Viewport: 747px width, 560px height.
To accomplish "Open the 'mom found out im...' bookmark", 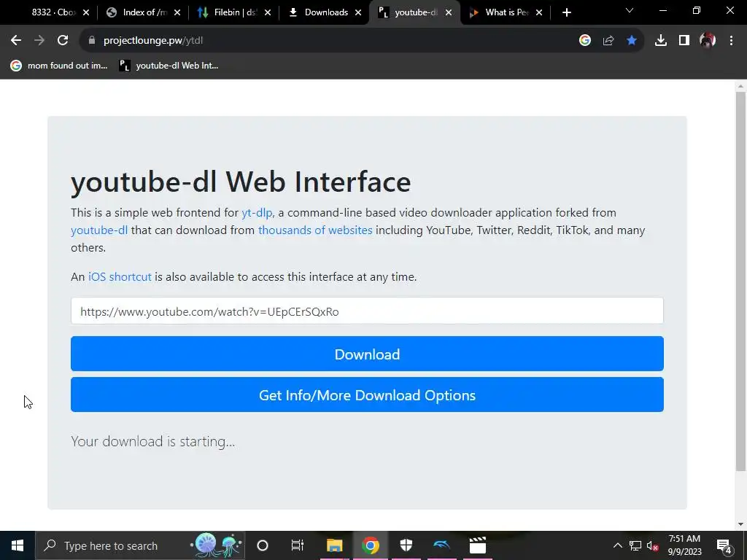I will 60,66.
